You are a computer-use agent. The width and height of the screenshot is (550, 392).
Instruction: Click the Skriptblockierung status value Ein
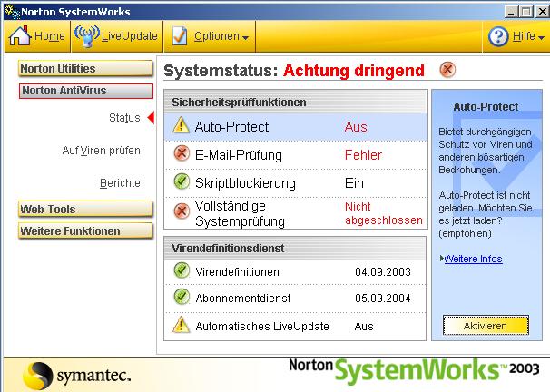click(x=354, y=183)
